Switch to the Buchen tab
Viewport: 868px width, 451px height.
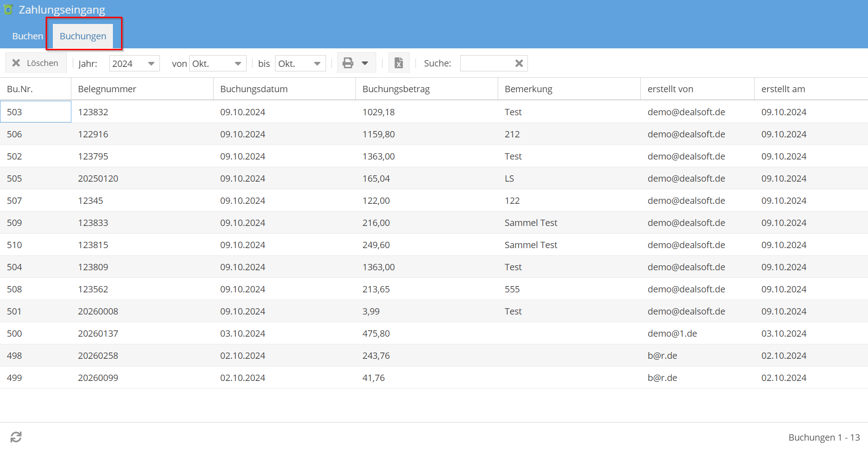click(28, 36)
